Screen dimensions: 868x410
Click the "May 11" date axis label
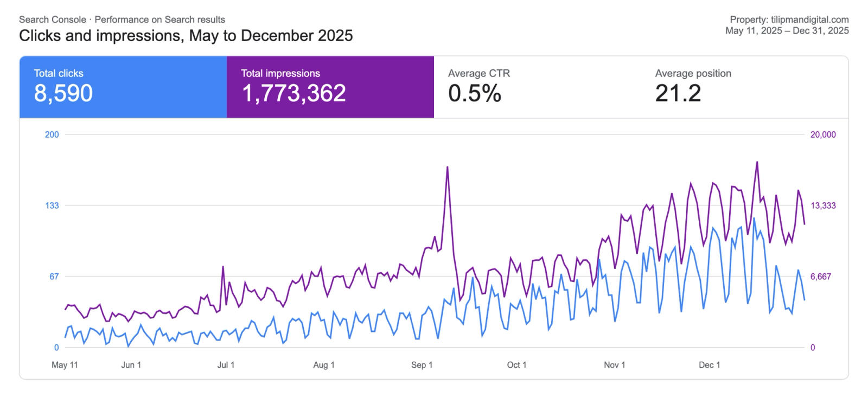(x=65, y=365)
